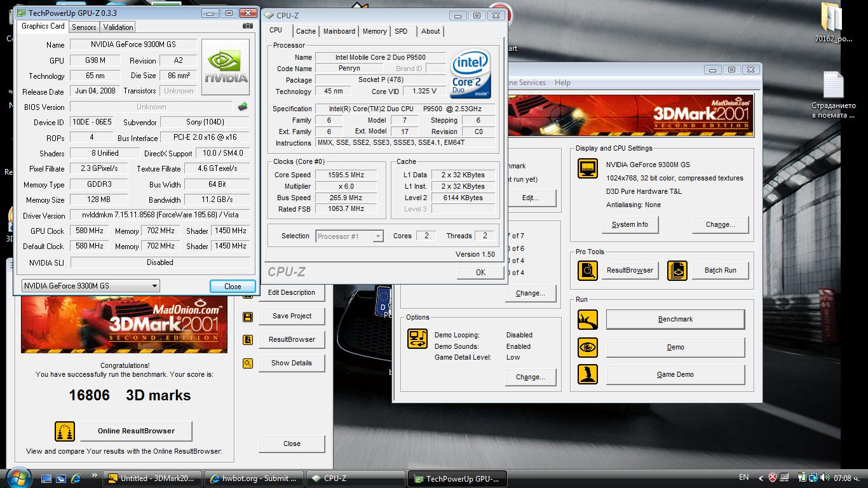The height and width of the screenshot is (488, 868).
Task: Click the Game Demo button
Action: click(675, 374)
